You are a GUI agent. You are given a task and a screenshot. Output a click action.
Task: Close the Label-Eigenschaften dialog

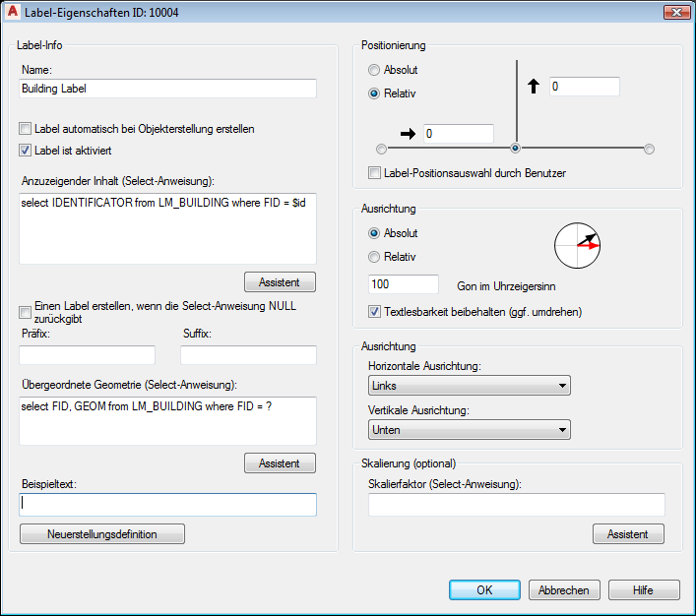(x=676, y=13)
